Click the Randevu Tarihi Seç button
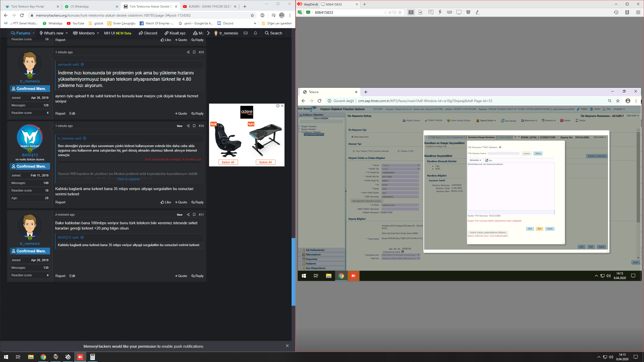Screen dimensions: 644x362 597,156
